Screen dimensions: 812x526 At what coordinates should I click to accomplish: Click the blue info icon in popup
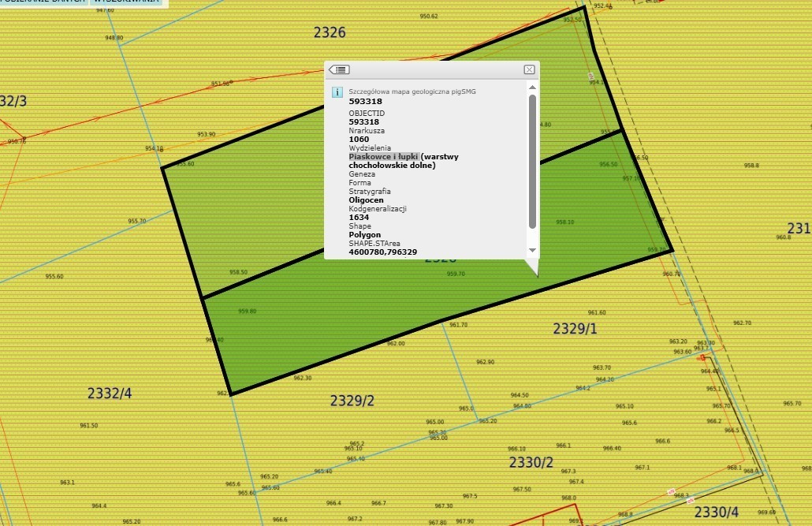(337, 92)
